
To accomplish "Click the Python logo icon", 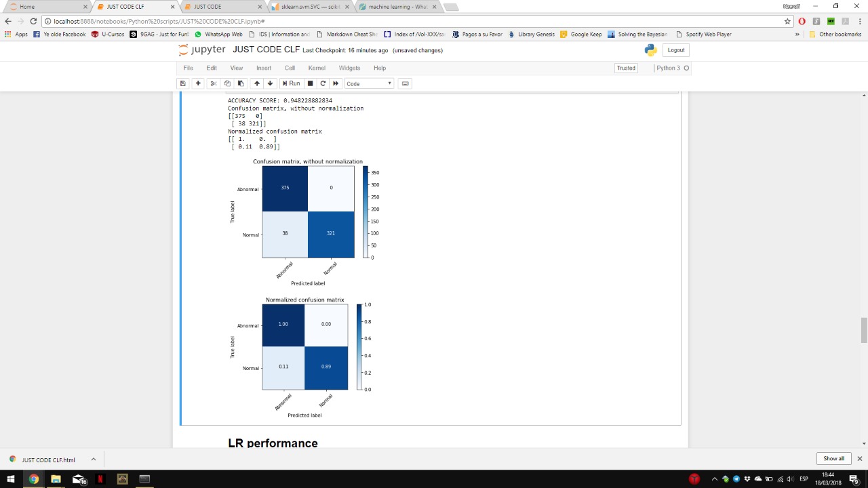I will point(651,50).
